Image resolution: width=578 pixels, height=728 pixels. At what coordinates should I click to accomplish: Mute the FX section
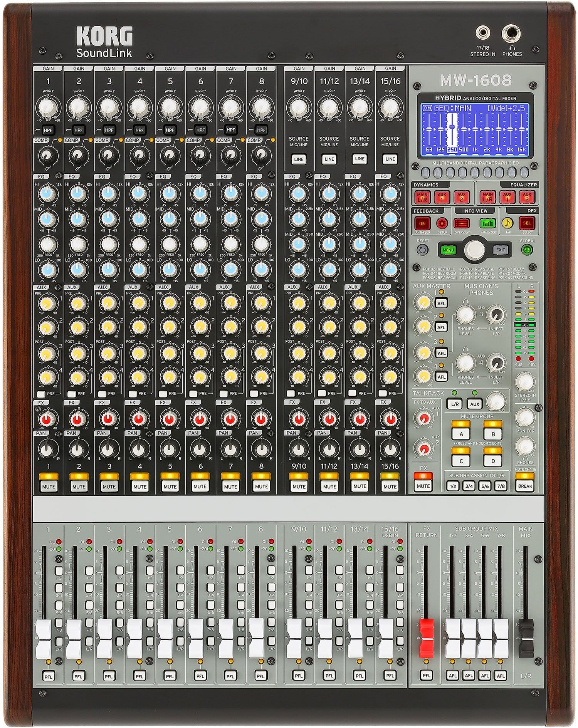click(x=423, y=486)
